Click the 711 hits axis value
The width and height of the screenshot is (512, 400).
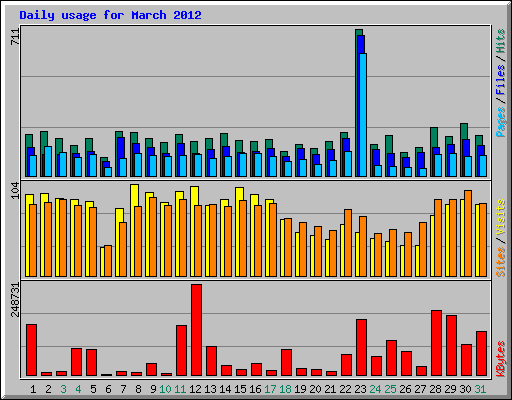coord(15,37)
